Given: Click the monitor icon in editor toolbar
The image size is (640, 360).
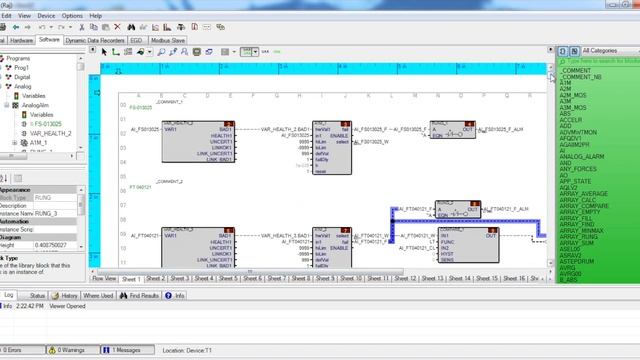Looking at the screenshot, I should (x=197, y=52).
